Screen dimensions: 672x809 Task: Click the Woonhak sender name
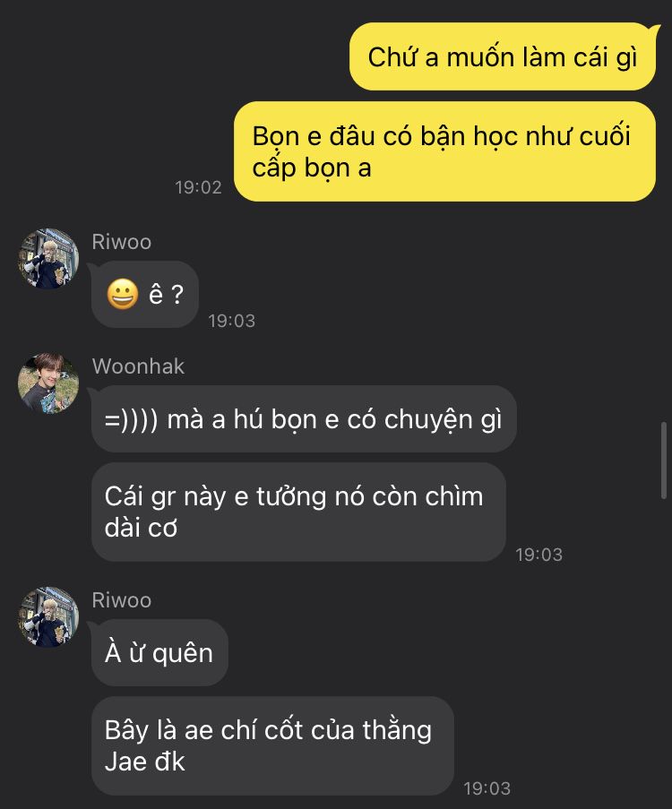click(x=138, y=366)
